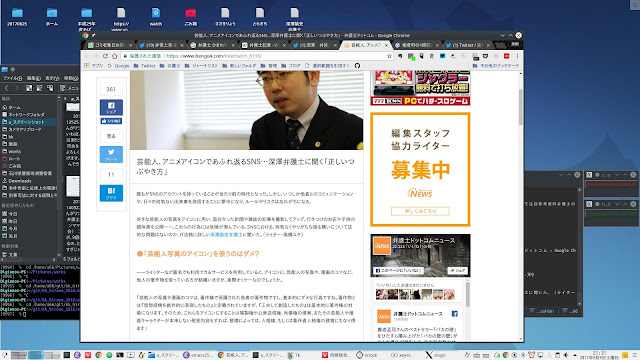640x360 pixels.
Task: Select the active 芸能人、アニメ tab
Action: (365, 45)
